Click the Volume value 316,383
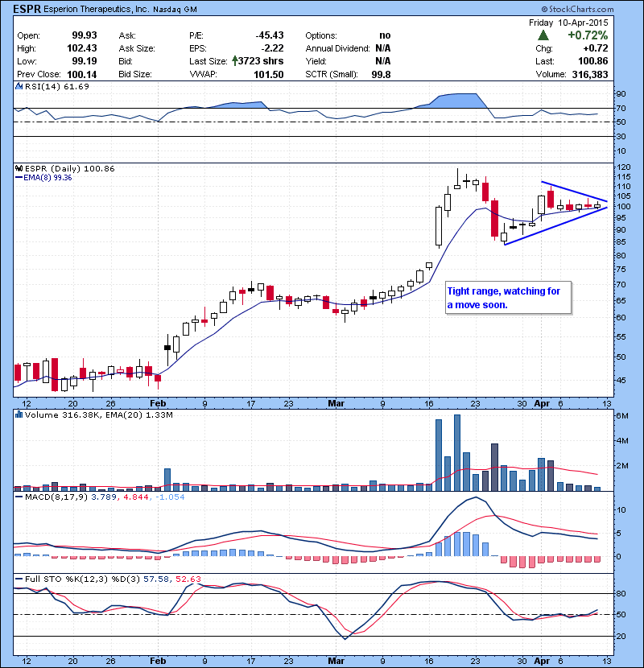Viewport: 644px width, 668px height. point(590,74)
